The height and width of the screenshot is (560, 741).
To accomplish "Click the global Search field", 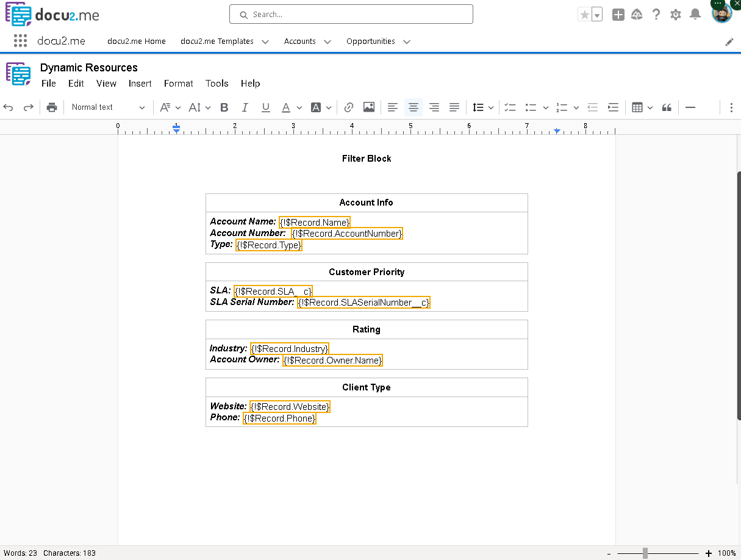I will (351, 15).
